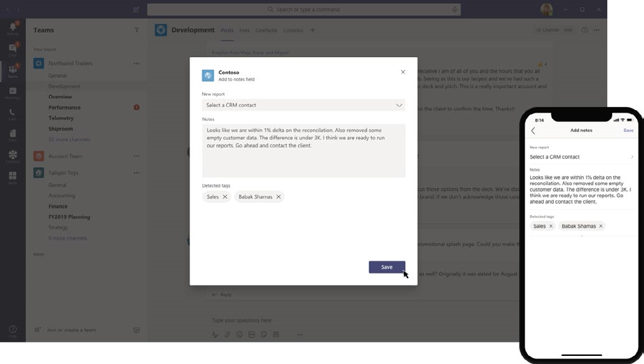
Task: Open the Accounting channel
Action: tap(62, 195)
